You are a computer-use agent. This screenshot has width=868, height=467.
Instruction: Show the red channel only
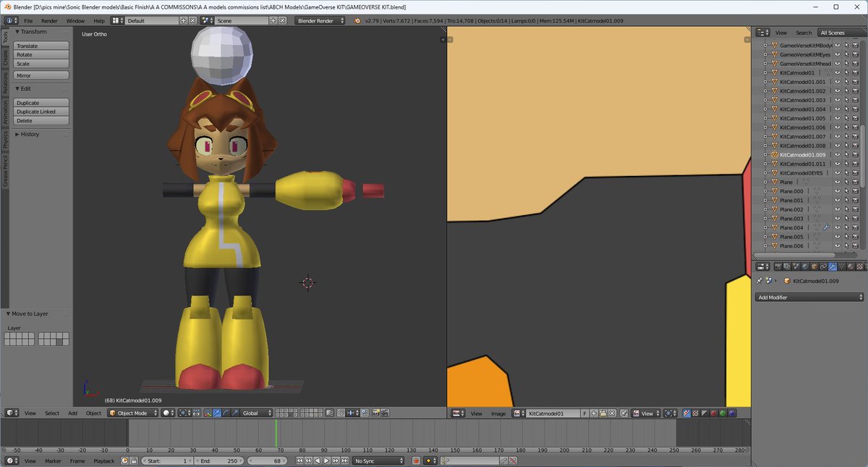tap(713, 413)
